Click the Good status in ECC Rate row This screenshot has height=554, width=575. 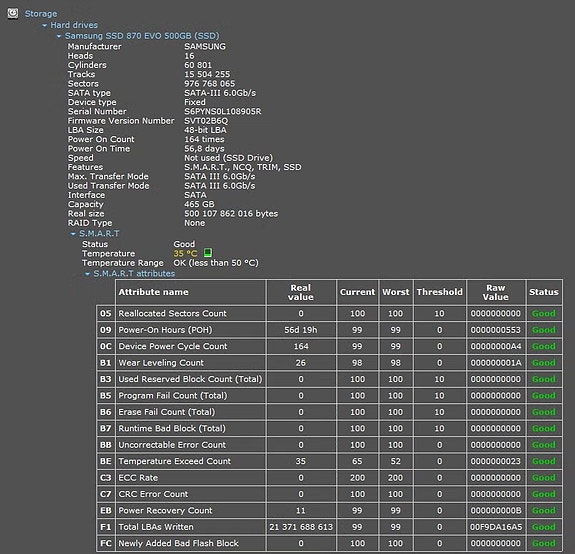tap(544, 478)
